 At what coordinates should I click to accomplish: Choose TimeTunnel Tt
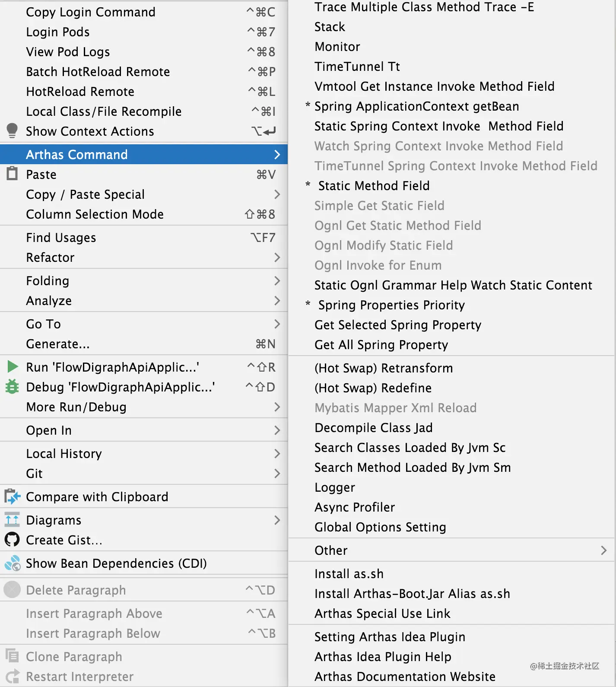451,67
